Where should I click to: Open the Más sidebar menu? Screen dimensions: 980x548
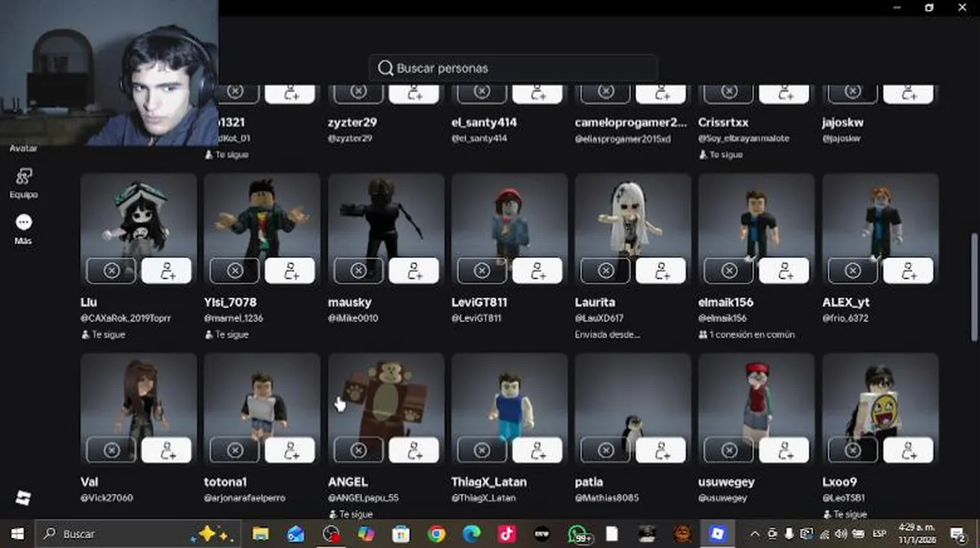(24, 229)
